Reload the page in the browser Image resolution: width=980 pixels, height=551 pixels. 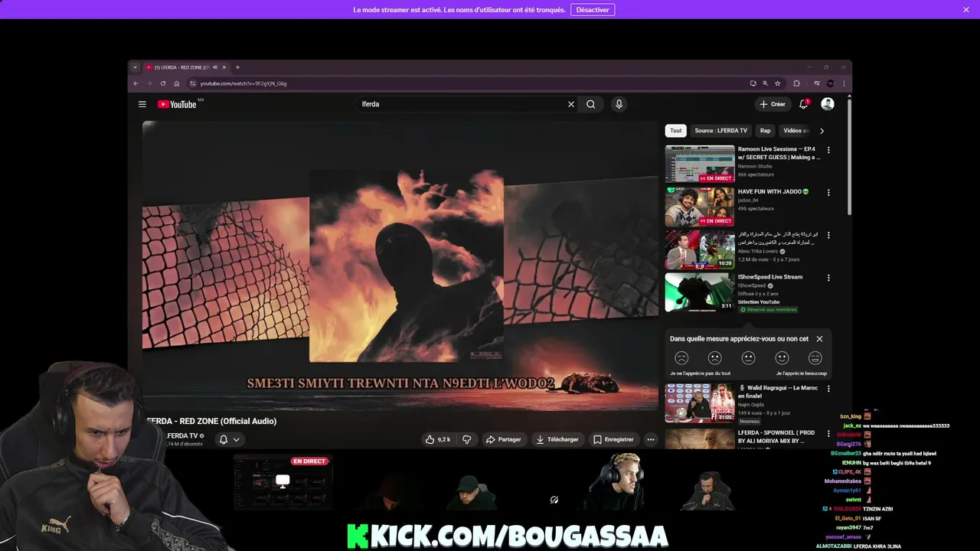(163, 83)
